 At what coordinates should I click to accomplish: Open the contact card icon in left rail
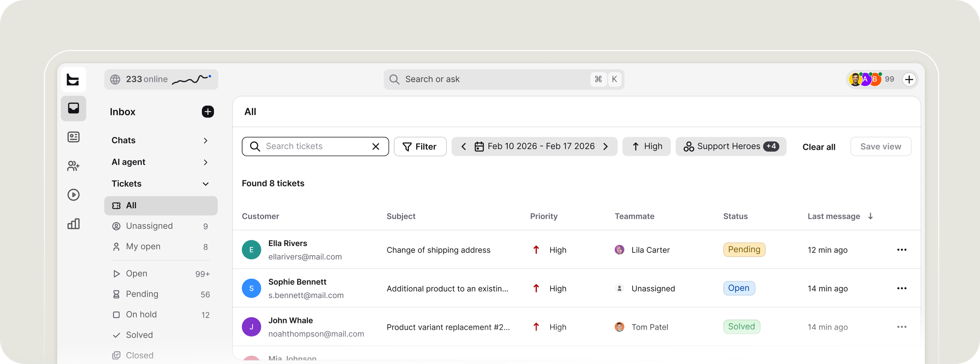(x=73, y=137)
